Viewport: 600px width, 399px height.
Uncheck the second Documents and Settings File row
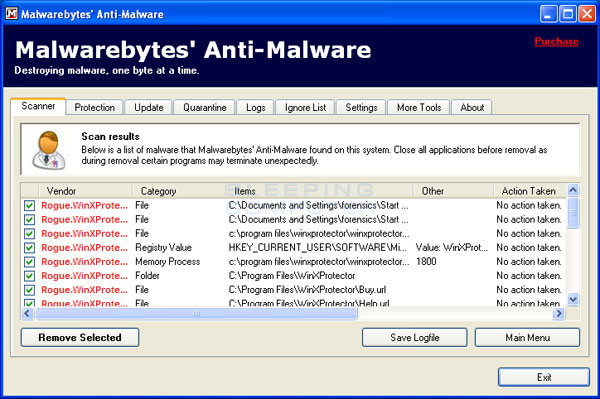29,220
